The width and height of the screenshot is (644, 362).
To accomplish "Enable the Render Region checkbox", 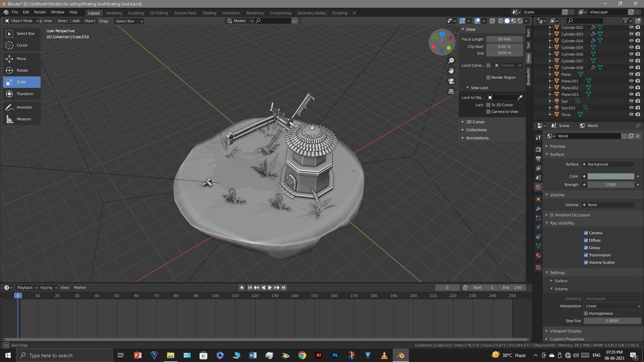I will (x=488, y=77).
